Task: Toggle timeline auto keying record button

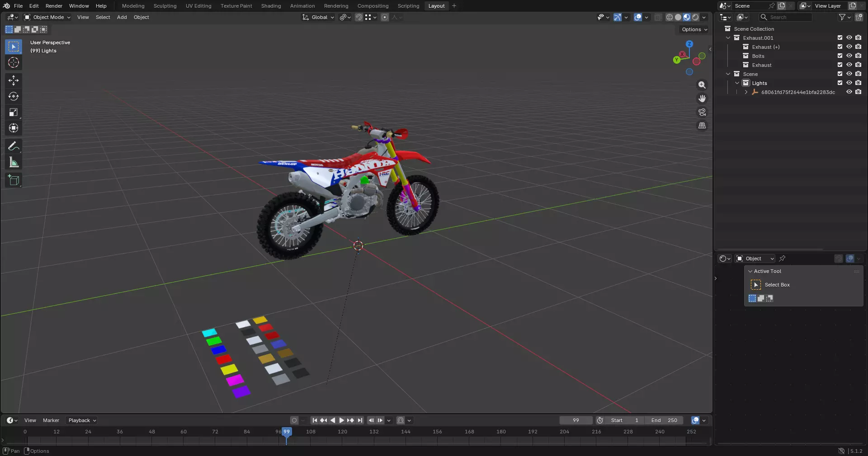Action: point(294,420)
